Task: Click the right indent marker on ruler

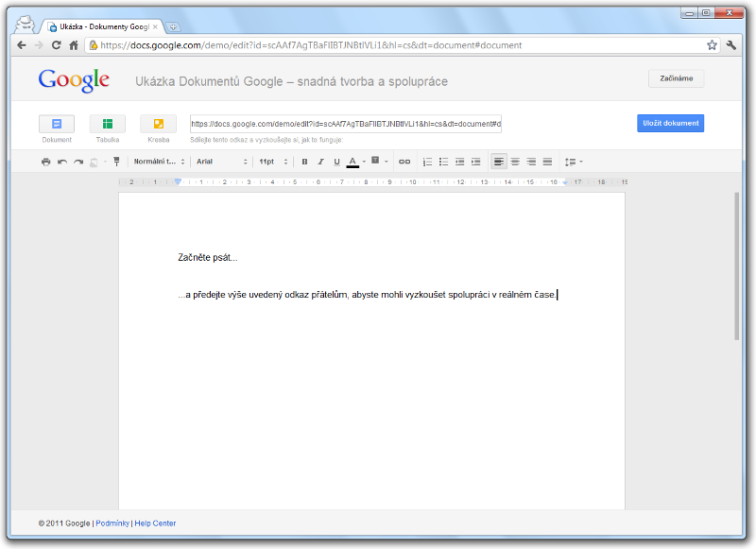Action: (565, 182)
